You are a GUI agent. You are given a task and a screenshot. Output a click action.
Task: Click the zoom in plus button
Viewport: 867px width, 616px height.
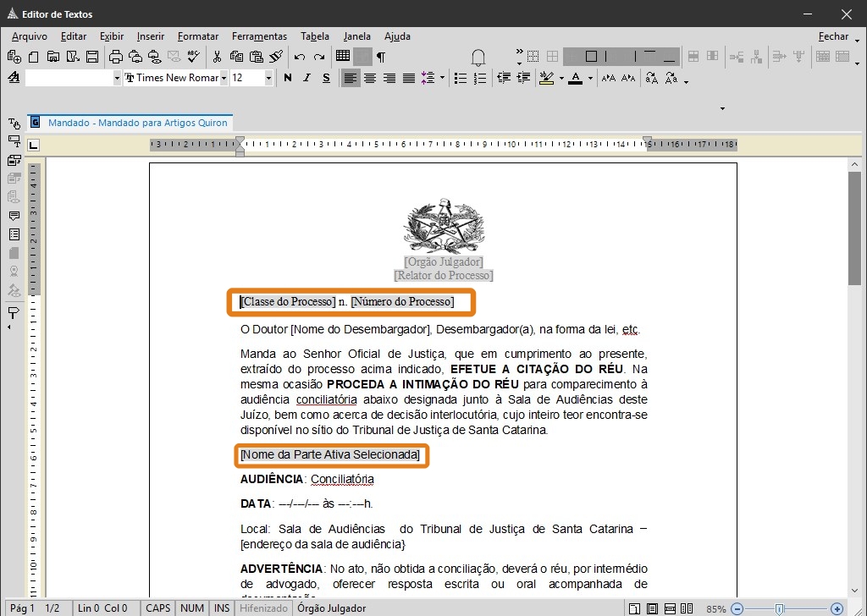click(837, 609)
